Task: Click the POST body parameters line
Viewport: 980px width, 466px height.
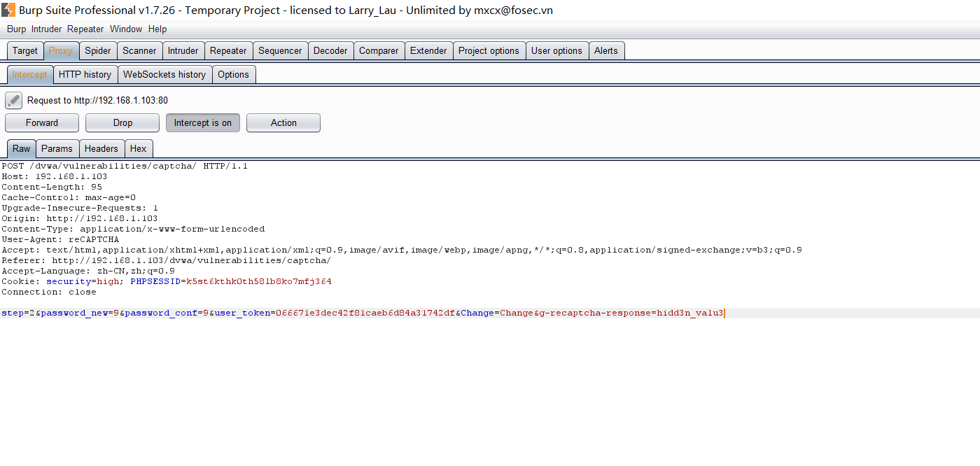Action: point(362,313)
